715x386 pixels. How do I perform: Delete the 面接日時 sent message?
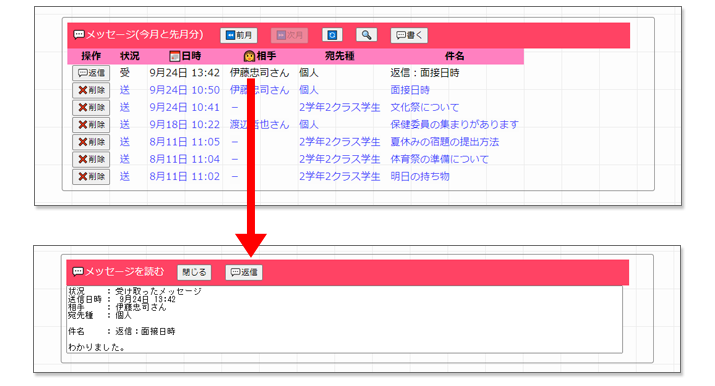click(91, 90)
